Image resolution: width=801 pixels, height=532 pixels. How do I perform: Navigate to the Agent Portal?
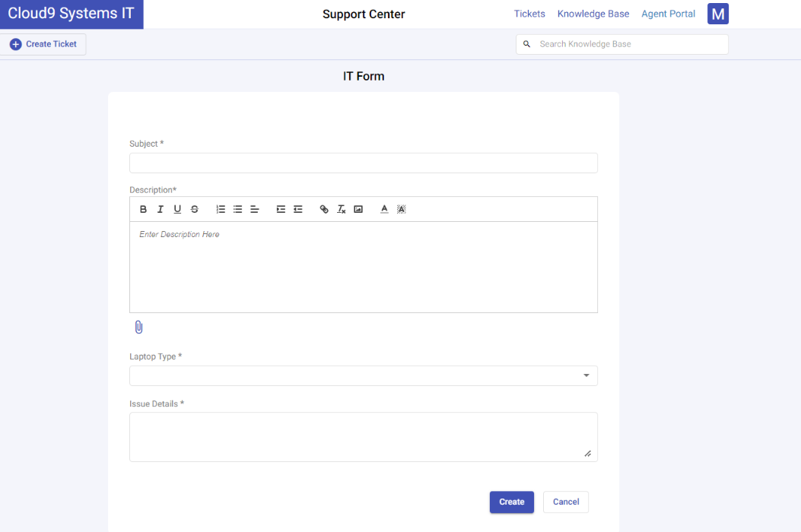(668, 14)
